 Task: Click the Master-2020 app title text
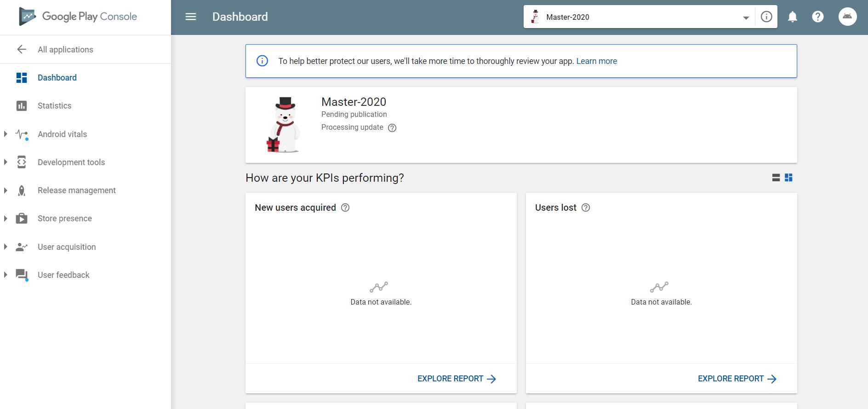point(354,102)
